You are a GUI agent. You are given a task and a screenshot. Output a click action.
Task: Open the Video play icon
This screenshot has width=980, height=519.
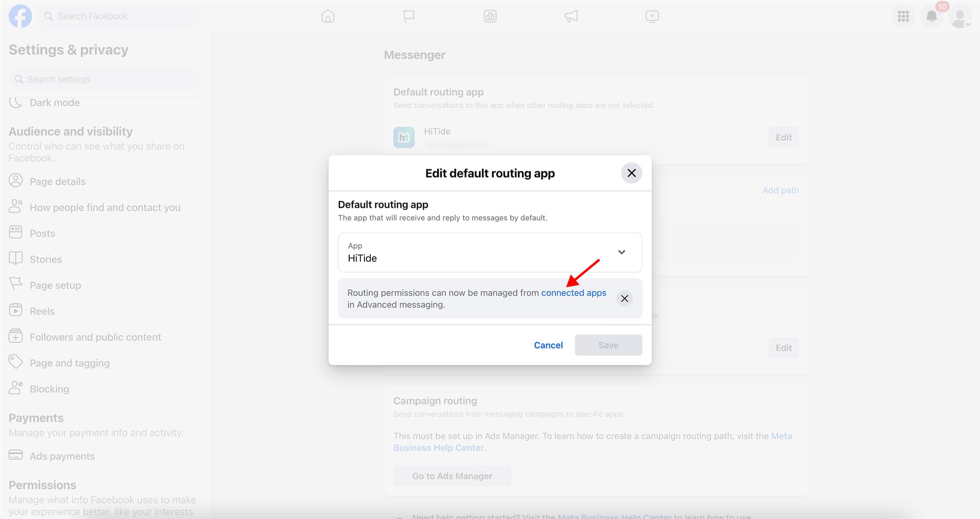(x=652, y=16)
